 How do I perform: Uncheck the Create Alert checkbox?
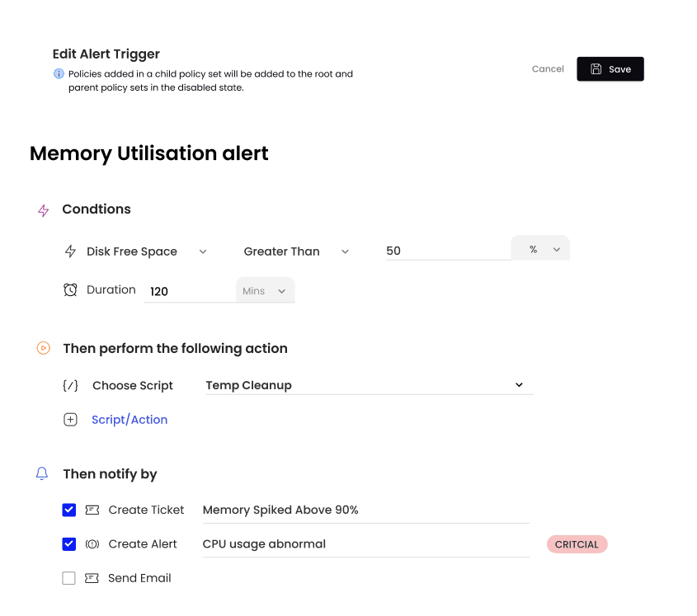[x=69, y=544]
